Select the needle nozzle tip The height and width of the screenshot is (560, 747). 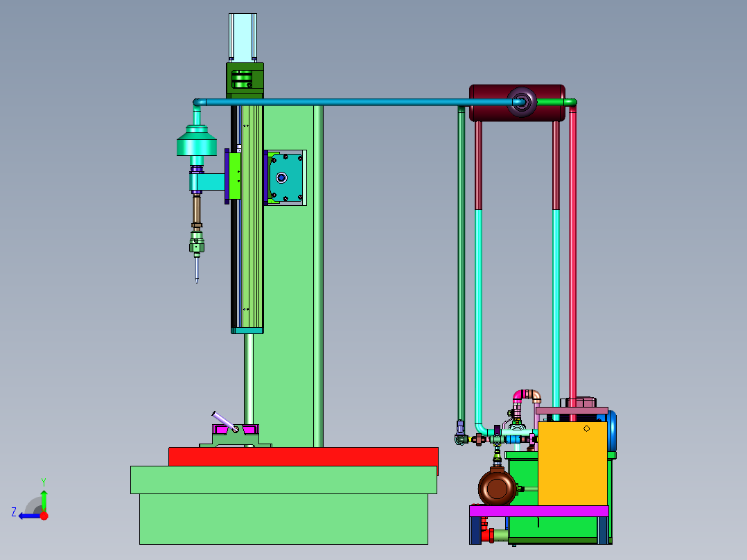[x=197, y=271]
